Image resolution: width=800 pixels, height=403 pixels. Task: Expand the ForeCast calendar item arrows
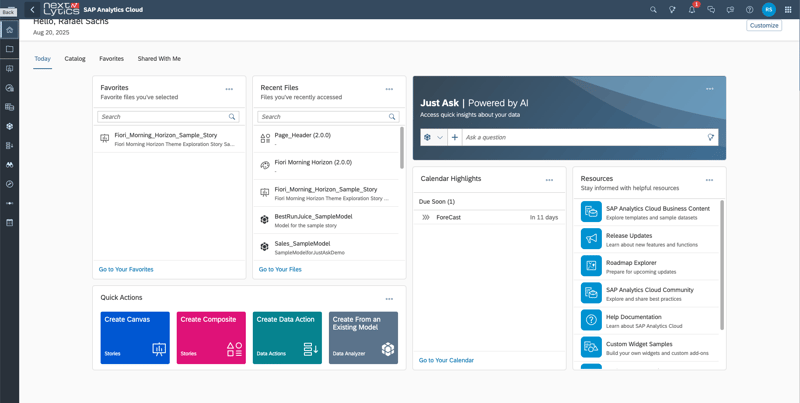pos(426,217)
